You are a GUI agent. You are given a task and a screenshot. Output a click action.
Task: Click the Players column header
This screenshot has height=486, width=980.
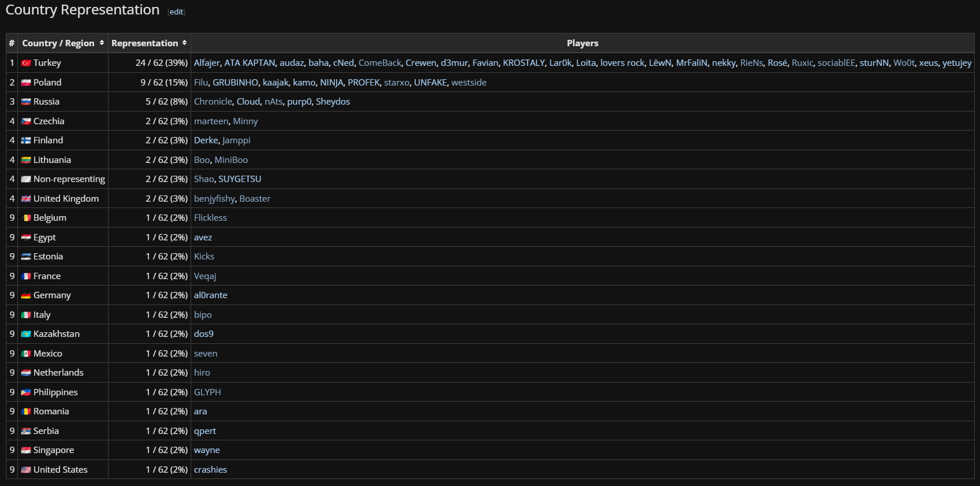coord(582,43)
